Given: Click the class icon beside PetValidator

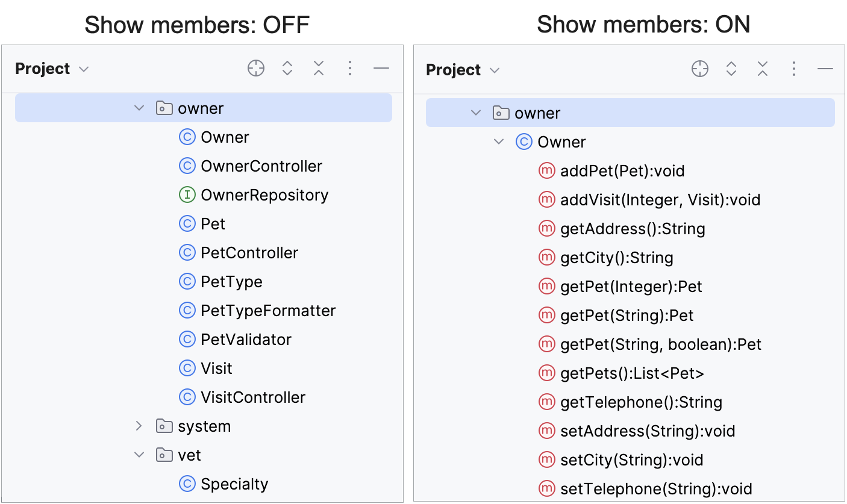Looking at the screenshot, I should coord(187,339).
